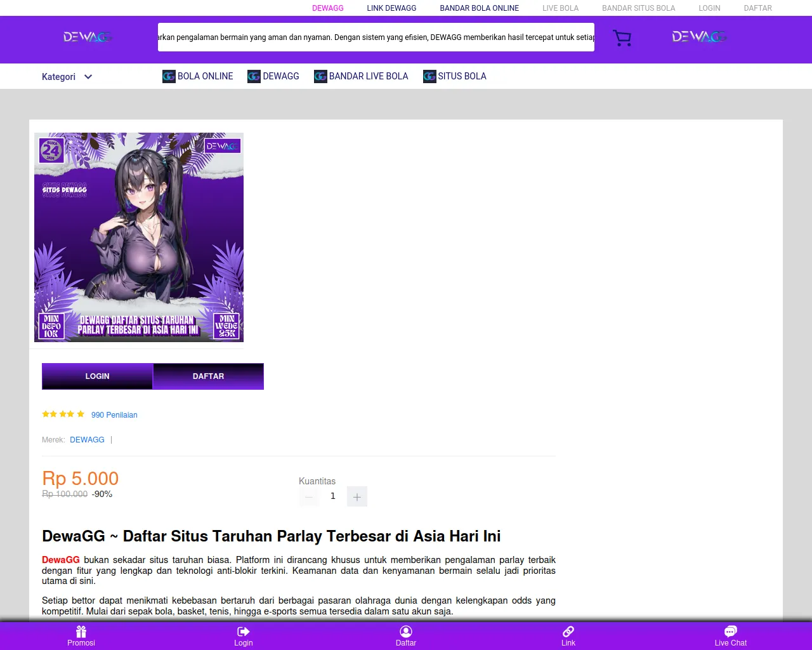Click the DEWAGG logo at top right
This screenshot has width=812, height=650.
click(x=698, y=37)
